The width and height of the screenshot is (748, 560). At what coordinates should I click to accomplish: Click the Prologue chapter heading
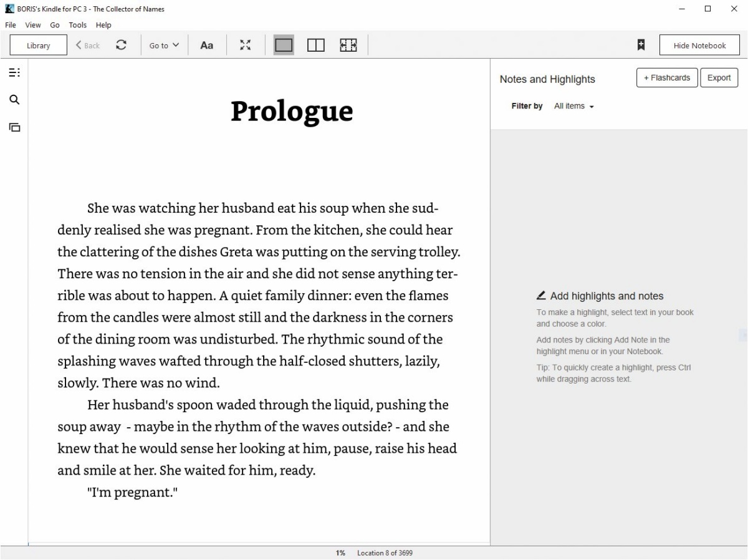click(x=292, y=111)
